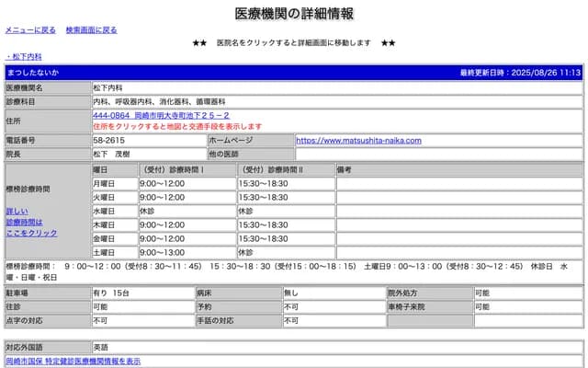Open the map via address 444-0864 link

click(161, 115)
